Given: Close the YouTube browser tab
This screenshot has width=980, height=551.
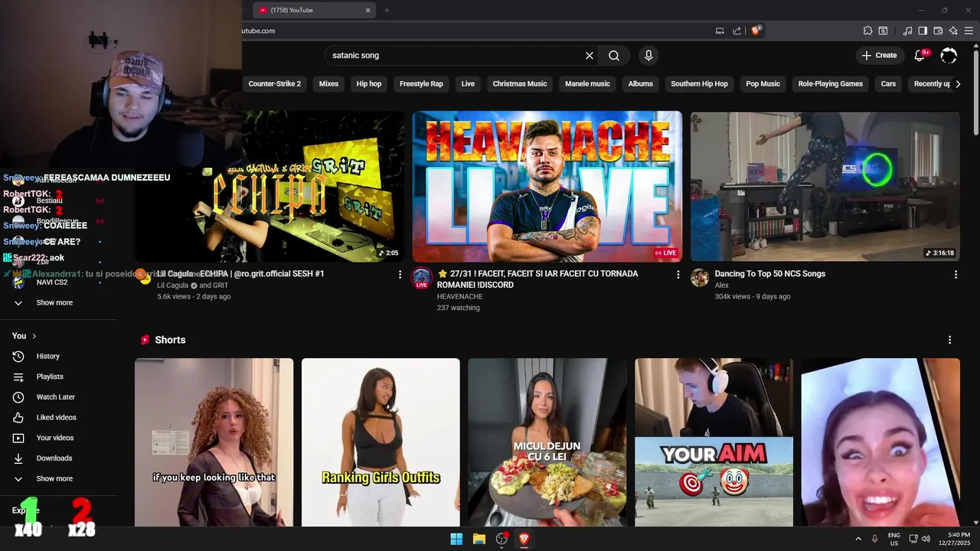Looking at the screenshot, I should (x=367, y=10).
